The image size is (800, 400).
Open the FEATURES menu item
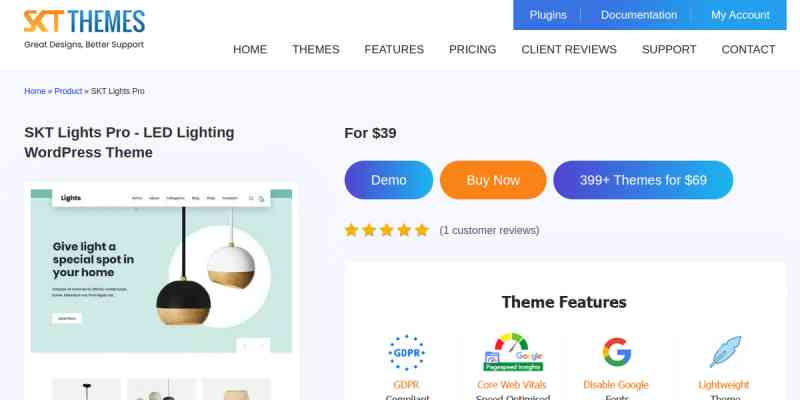coord(394,49)
